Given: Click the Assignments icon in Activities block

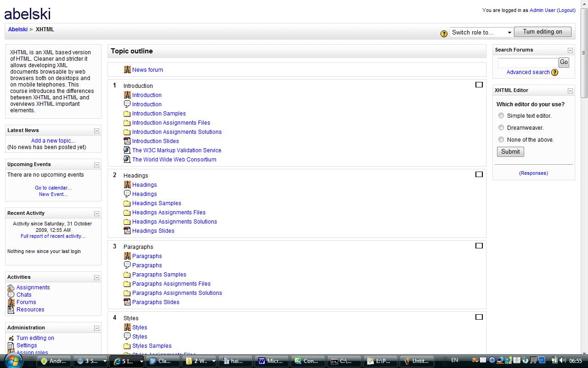Looking at the screenshot, I should point(11,287).
